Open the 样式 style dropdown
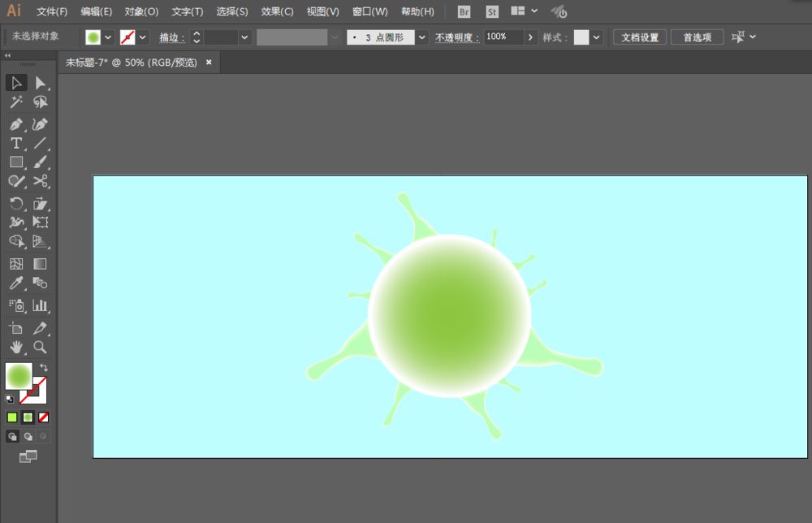This screenshot has width=812, height=523. click(x=597, y=37)
